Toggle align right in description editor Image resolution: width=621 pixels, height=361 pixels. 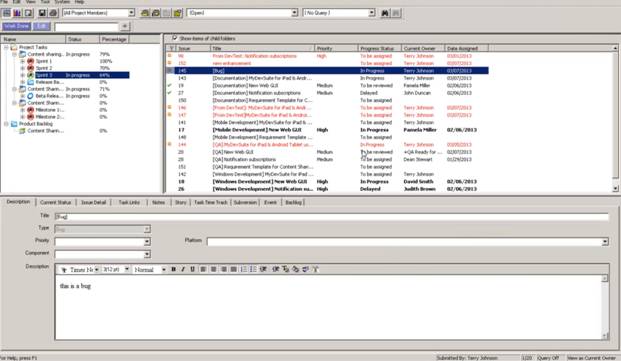tap(224, 269)
